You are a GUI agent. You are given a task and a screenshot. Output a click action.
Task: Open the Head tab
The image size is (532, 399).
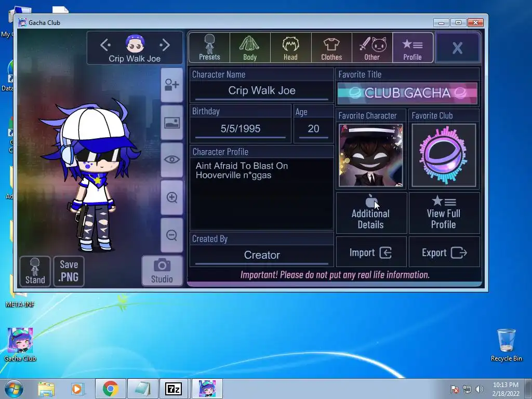[291, 48]
